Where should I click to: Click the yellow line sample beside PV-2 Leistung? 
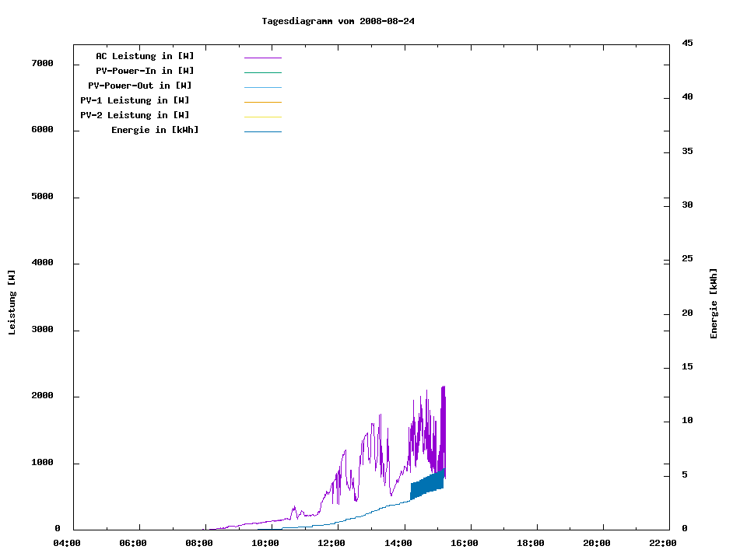point(262,117)
